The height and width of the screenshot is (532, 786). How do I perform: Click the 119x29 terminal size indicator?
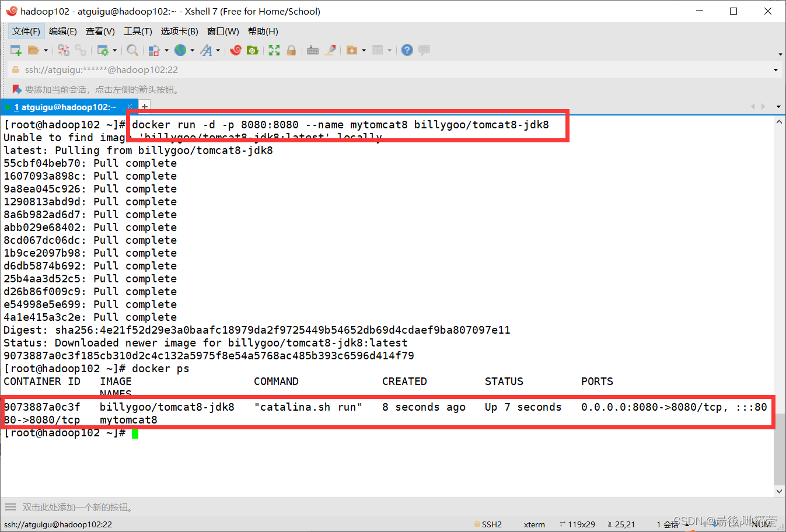[577, 524]
